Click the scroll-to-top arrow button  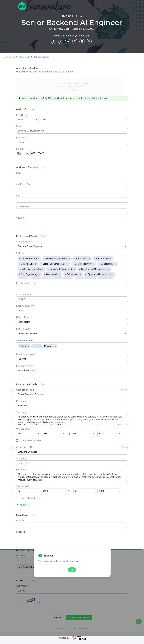139,622
